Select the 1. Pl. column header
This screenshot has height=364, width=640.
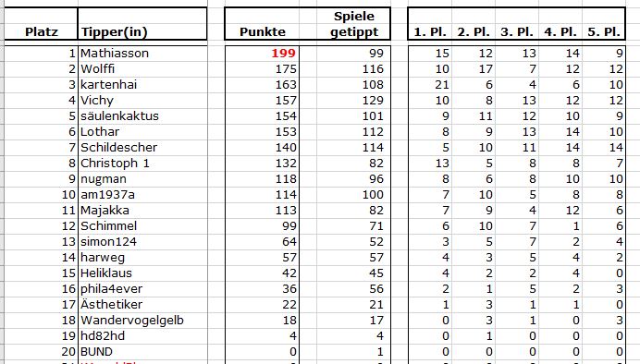pyautogui.click(x=430, y=24)
